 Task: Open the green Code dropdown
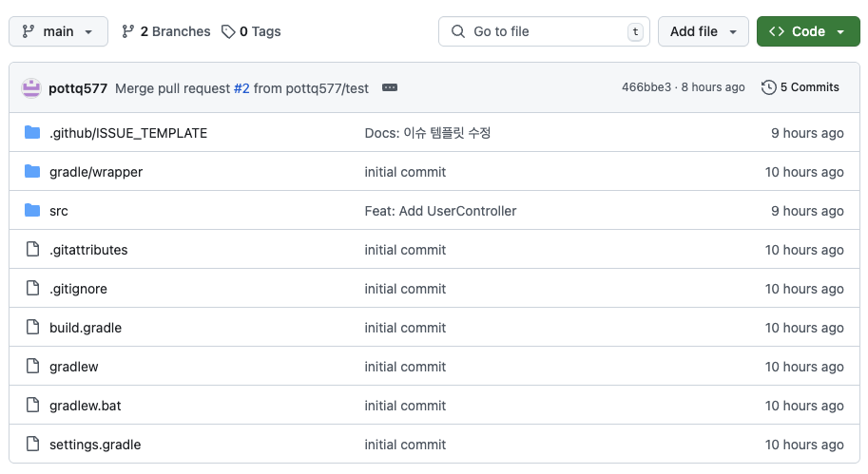[806, 31]
